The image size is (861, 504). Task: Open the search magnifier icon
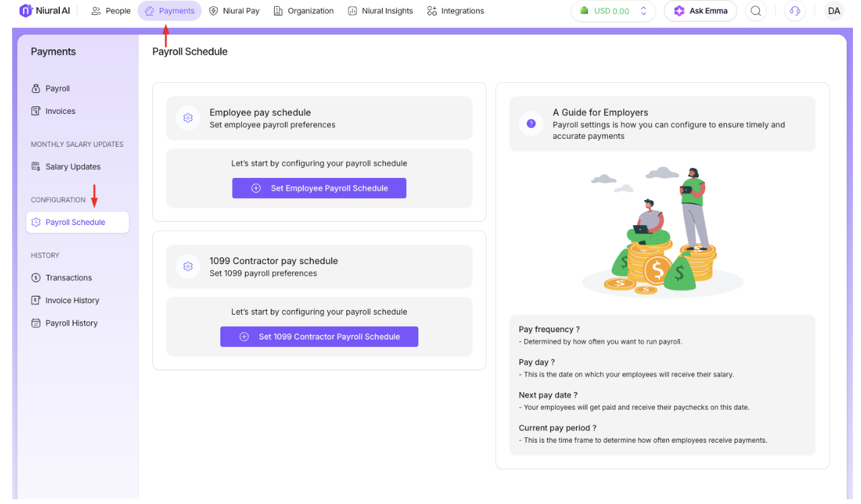point(756,11)
